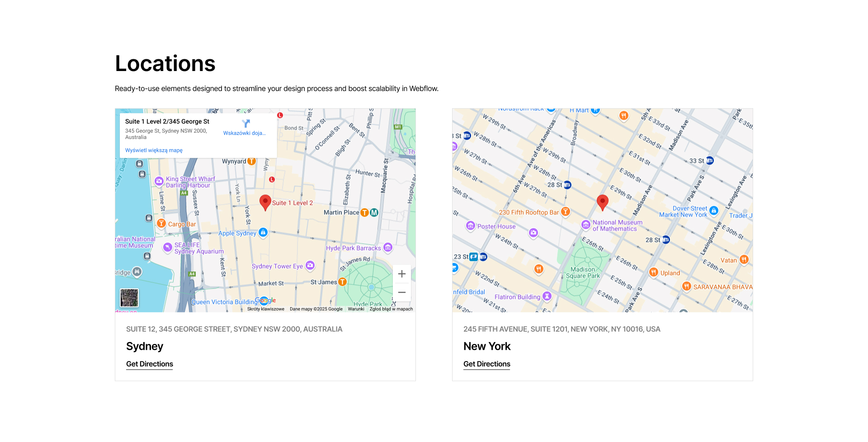Click Martin Place metro M icon
868x442 pixels.
point(374,213)
